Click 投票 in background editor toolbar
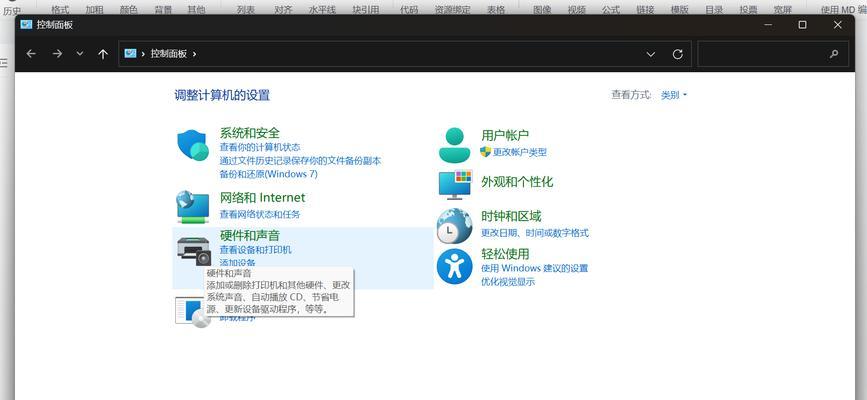 click(x=748, y=9)
